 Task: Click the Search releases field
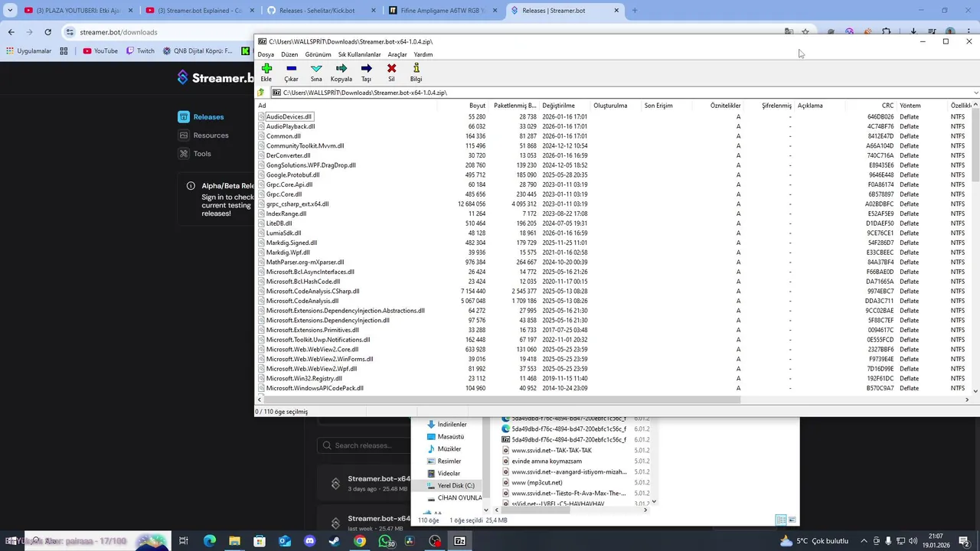tap(364, 445)
